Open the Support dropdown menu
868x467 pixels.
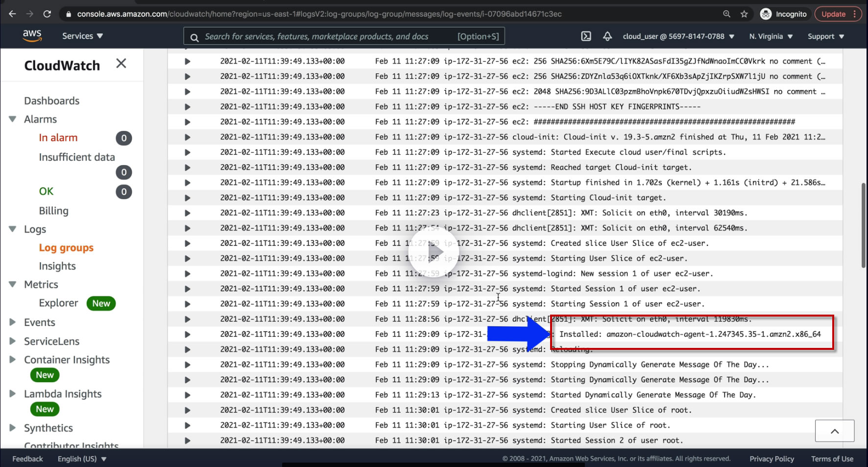pyautogui.click(x=826, y=36)
